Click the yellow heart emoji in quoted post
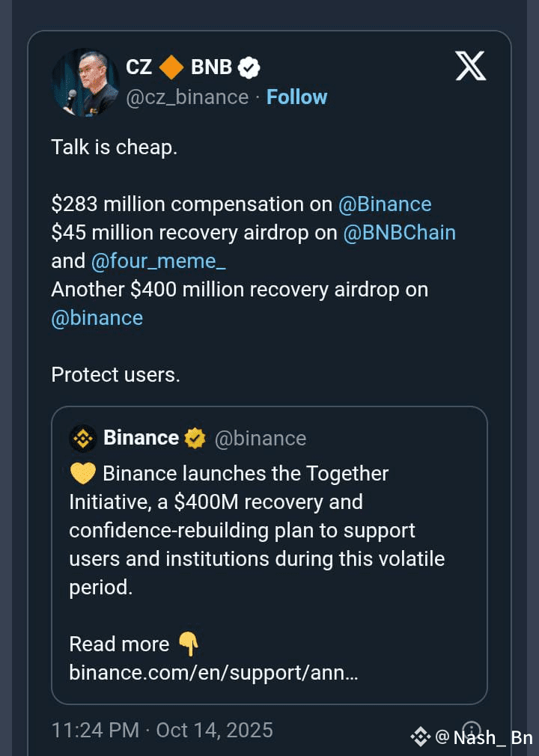 82,474
